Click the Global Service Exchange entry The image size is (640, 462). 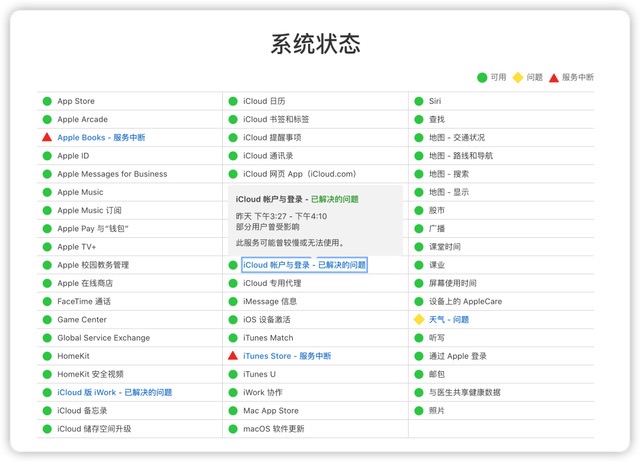pos(104,338)
